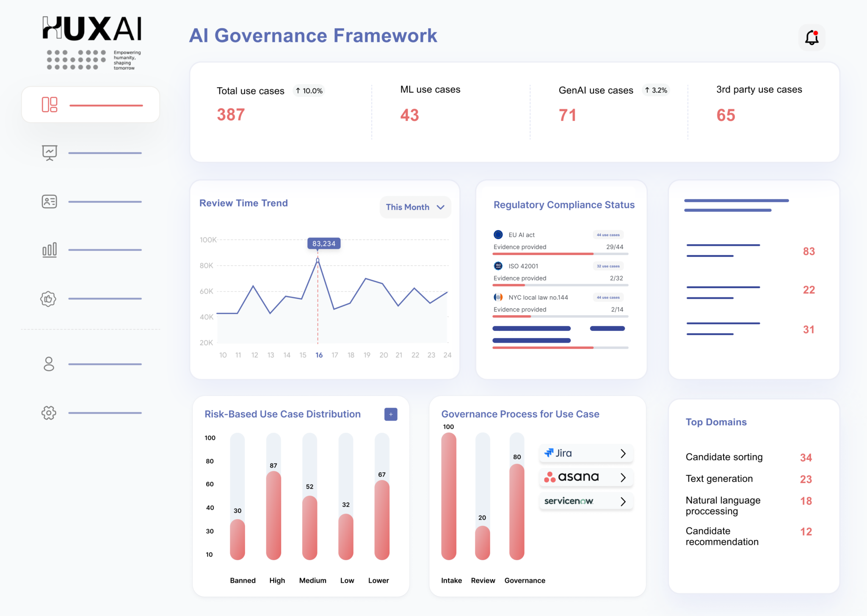This screenshot has width=867, height=616.
Task: Select Candidate recommendation domain
Action: pos(722,536)
